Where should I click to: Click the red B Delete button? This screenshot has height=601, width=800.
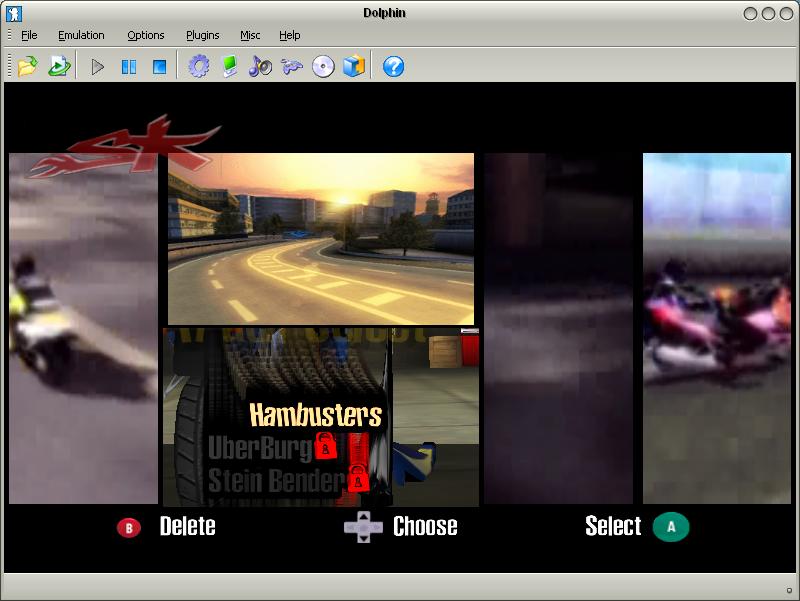(129, 528)
